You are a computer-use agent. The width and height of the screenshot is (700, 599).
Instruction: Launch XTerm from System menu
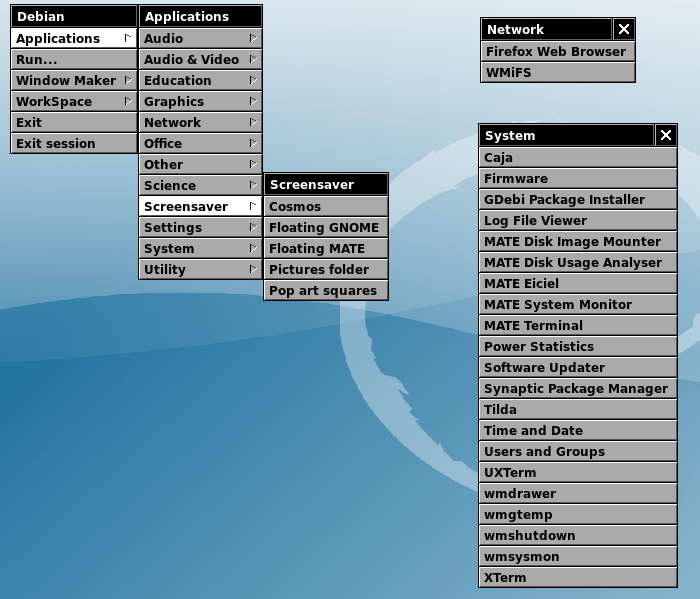point(578,577)
